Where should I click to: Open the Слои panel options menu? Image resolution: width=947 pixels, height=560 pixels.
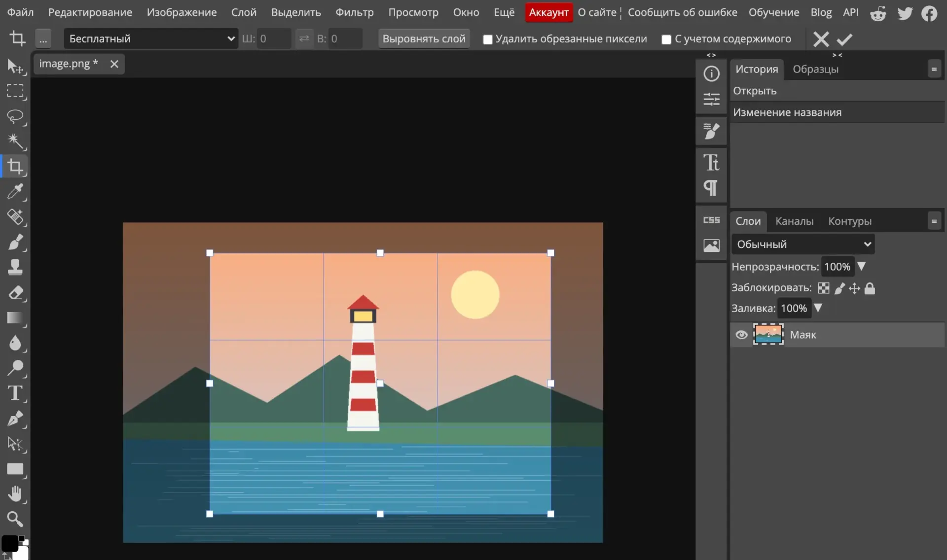pos(934,221)
